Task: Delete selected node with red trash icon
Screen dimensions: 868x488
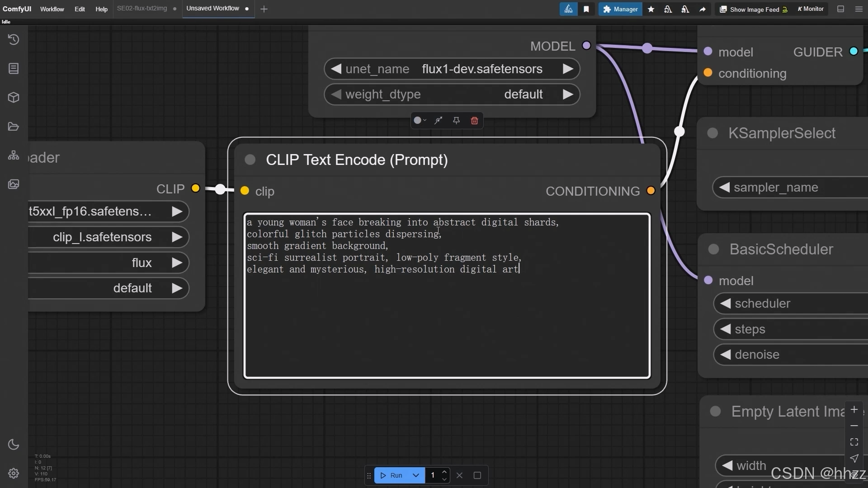Action: click(474, 121)
